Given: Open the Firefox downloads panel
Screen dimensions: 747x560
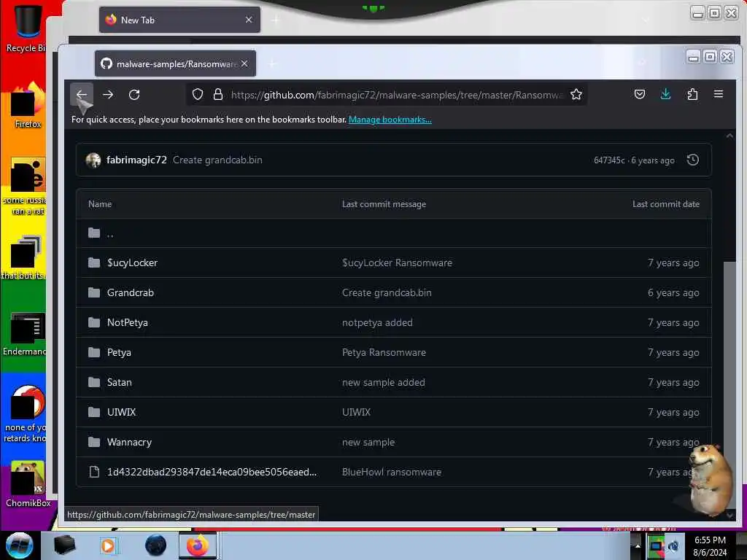Looking at the screenshot, I should 666,94.
